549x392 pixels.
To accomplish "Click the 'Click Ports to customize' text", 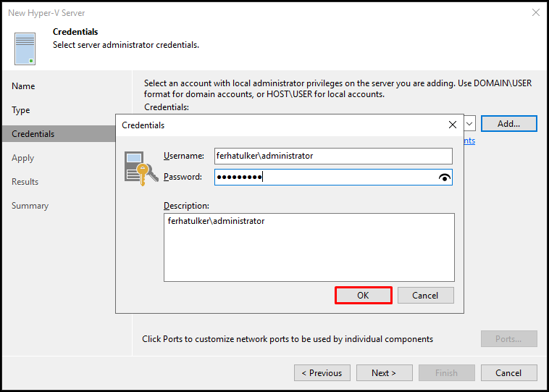I will (288, 339).
